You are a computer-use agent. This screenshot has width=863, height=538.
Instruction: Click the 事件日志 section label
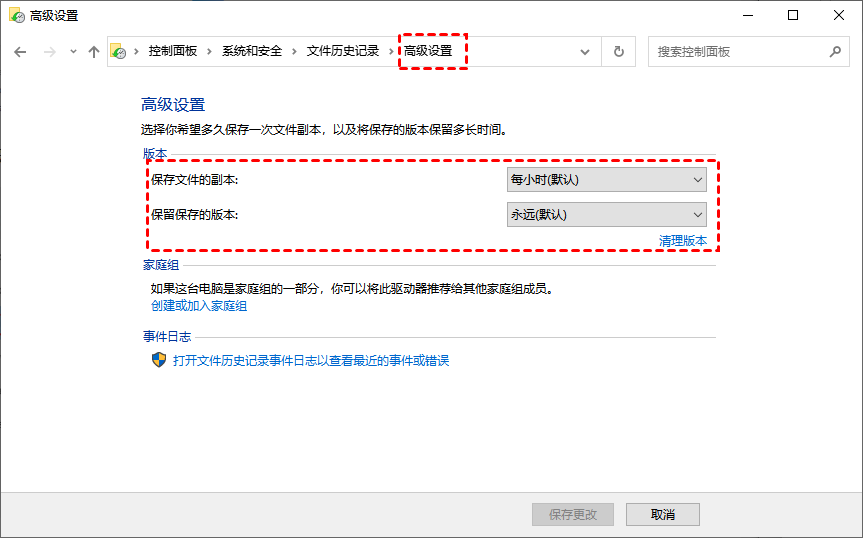coord(167,337)
